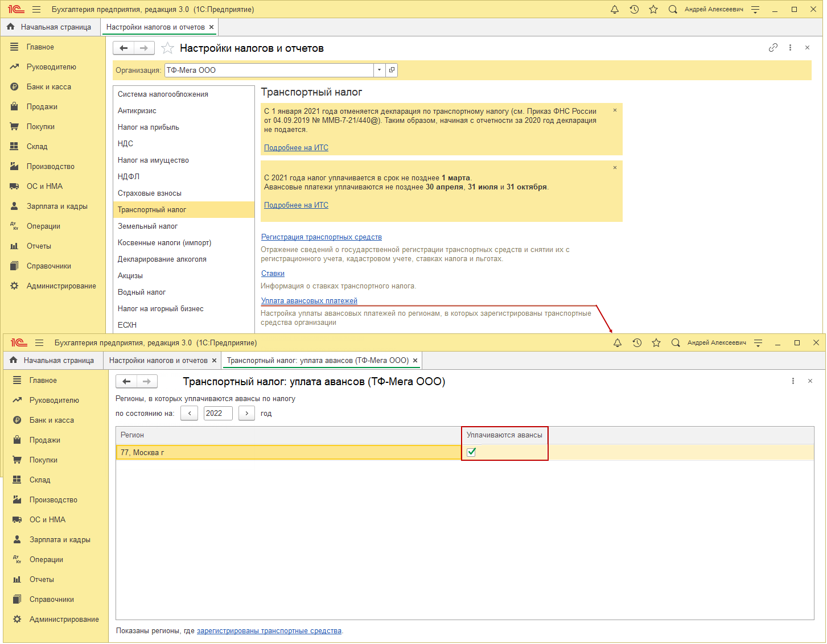Select Акцизы in settings list
The image size is (827, 644).
[183, 276]
